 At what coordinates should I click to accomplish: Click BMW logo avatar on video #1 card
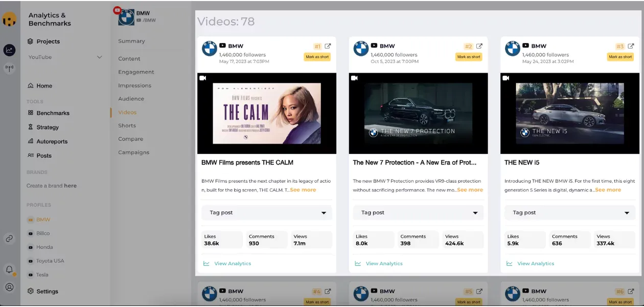pos(209,49)
